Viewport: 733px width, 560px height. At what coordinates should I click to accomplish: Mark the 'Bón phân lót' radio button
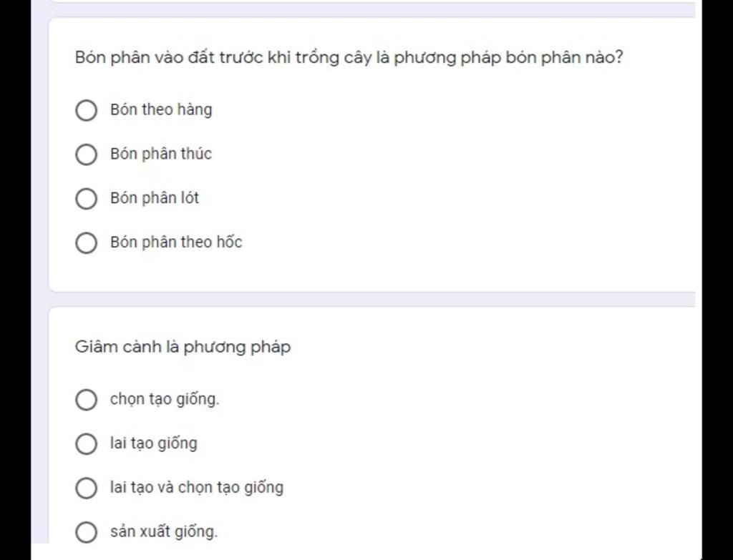click(x=86, y=199)
